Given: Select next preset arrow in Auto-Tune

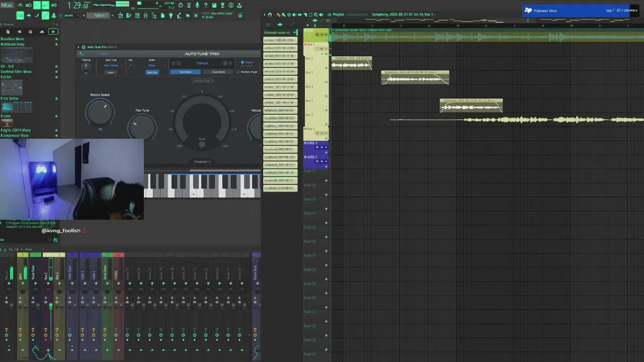Looking at the screenshot, I should point(179,63).
